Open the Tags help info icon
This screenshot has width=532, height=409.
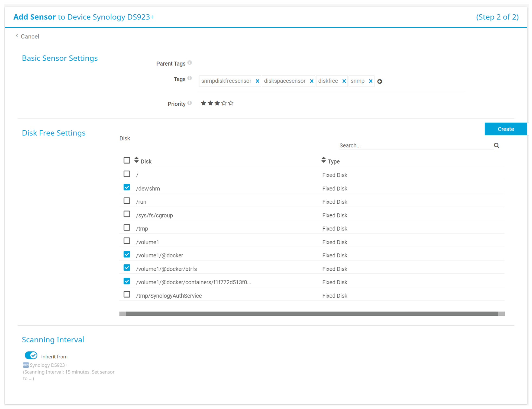[190, 78]
